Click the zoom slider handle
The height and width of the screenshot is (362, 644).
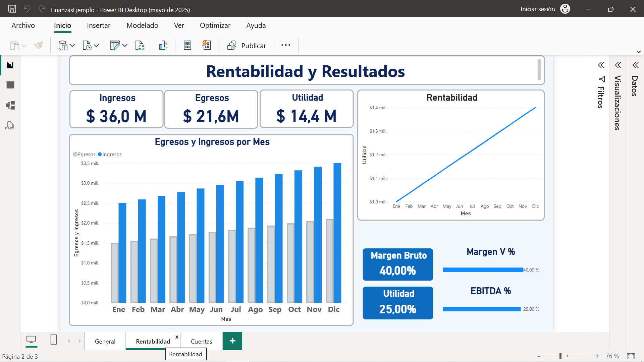[560, 356]
